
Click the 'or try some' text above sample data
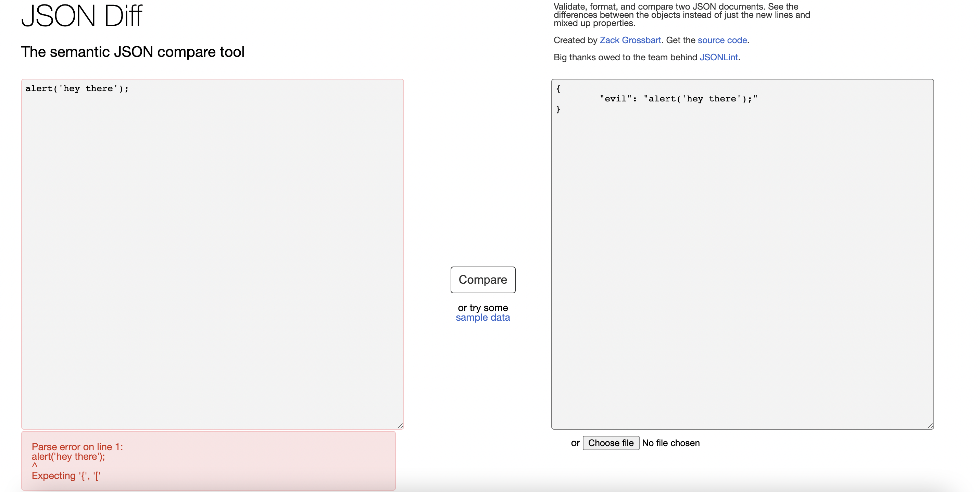point(482,307)
